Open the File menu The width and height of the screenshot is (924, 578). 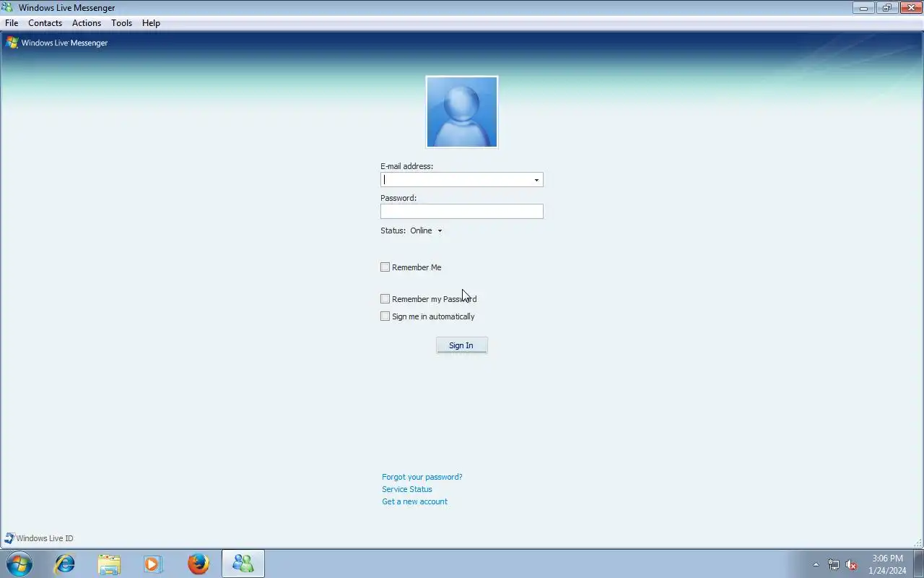click(x=12, y=23)
